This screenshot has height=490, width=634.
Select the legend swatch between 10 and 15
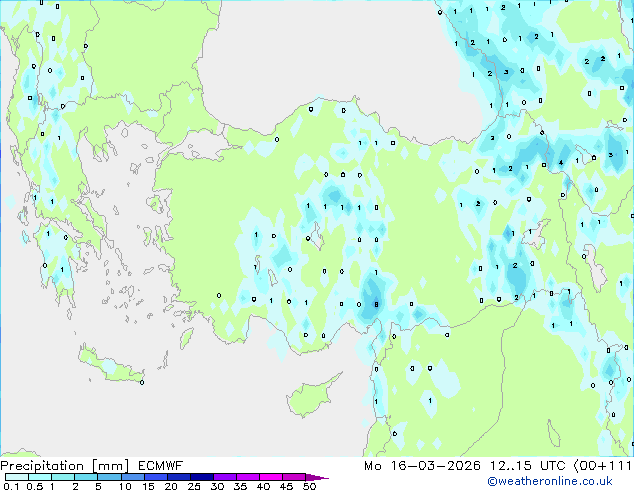(134, 477)
